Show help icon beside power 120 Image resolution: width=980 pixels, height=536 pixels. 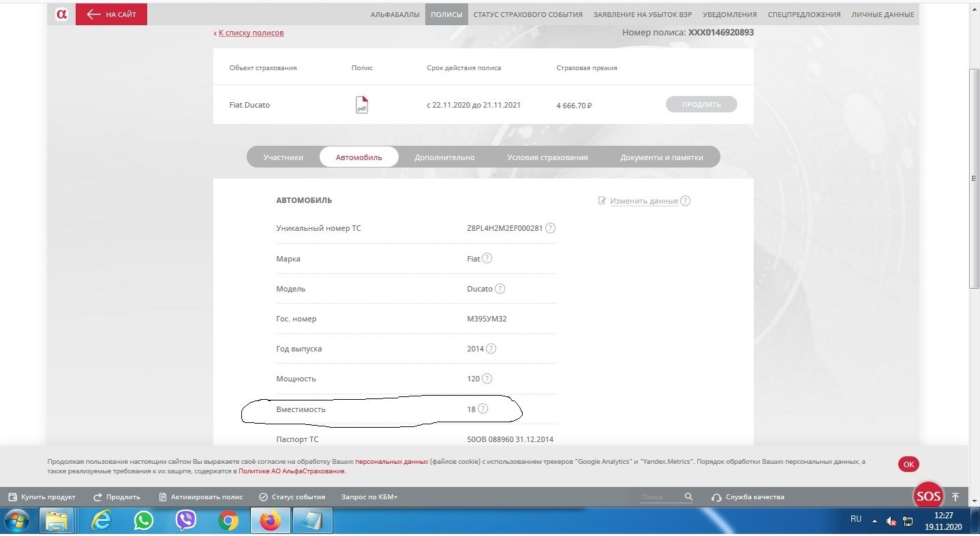pos(487,379)
